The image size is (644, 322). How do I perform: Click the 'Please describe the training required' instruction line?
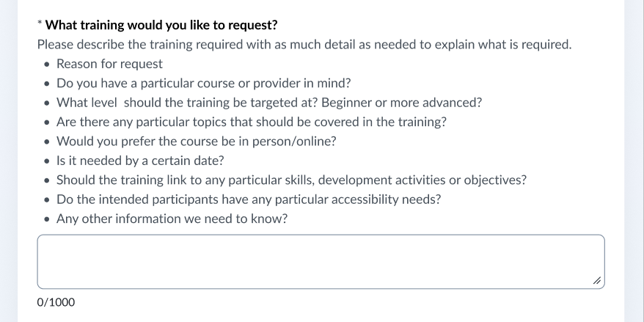tap(304, 45)
